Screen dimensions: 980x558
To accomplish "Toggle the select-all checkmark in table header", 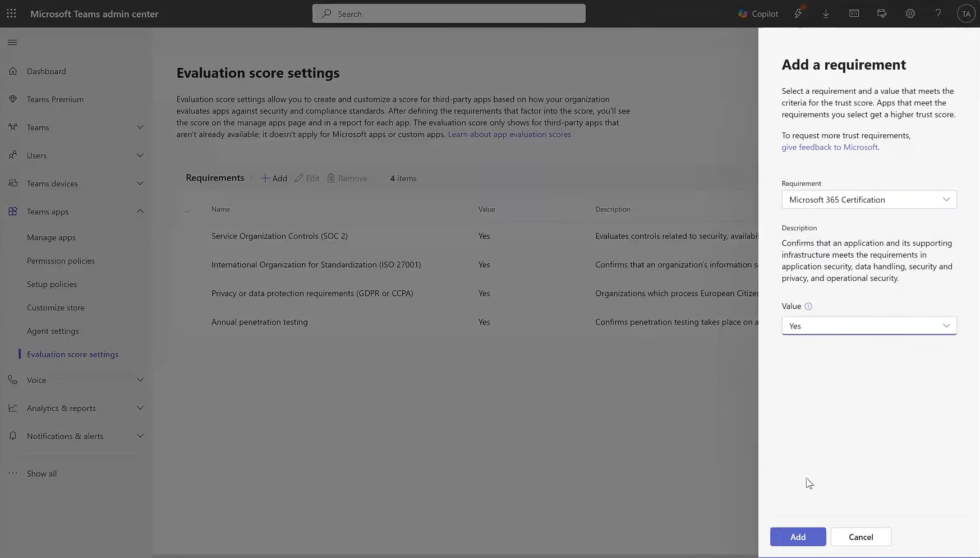I will 188,210.
